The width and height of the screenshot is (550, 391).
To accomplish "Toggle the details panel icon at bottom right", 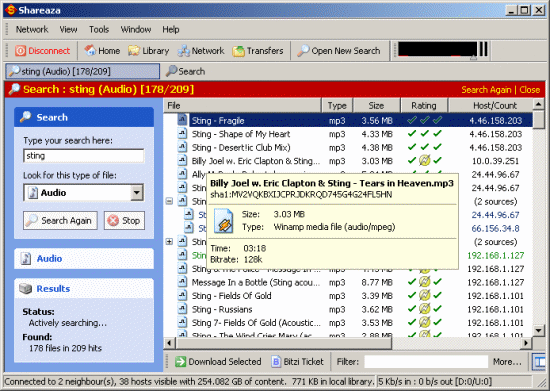I will pos(539,362).
